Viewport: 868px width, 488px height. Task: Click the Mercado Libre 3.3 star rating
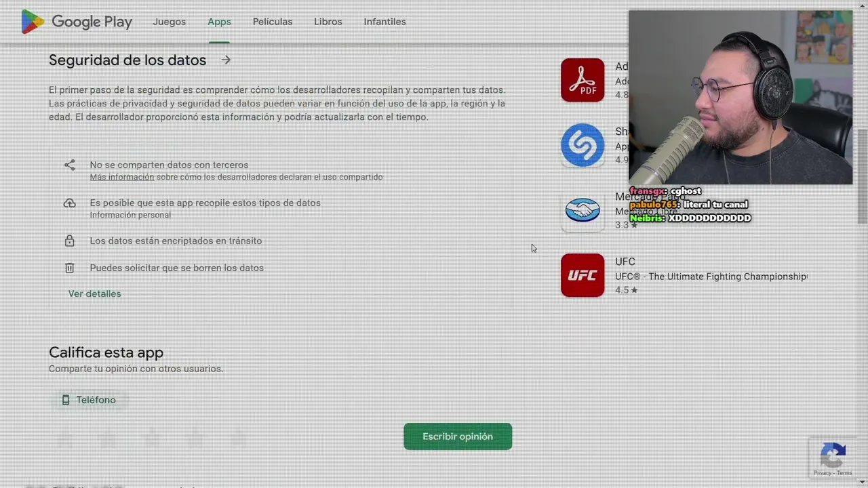tap(627, 225)
